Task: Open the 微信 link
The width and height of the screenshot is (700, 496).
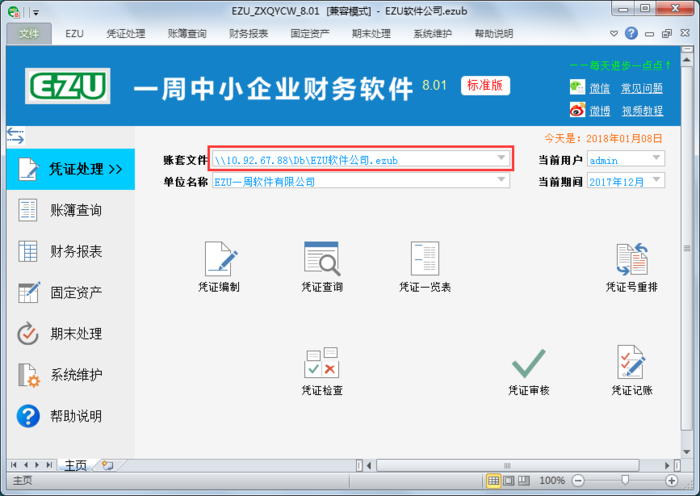Action: 600,88
